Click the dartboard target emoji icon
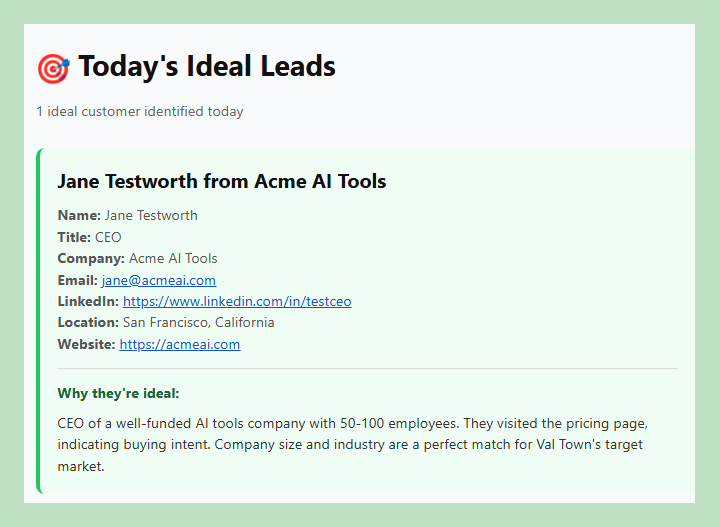The image size is (719, 527). tap(53, 68)
